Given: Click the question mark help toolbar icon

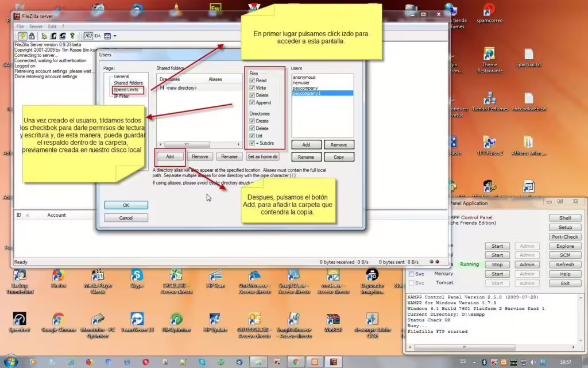Looking at the screenshot, I should [x=72, y=36].
